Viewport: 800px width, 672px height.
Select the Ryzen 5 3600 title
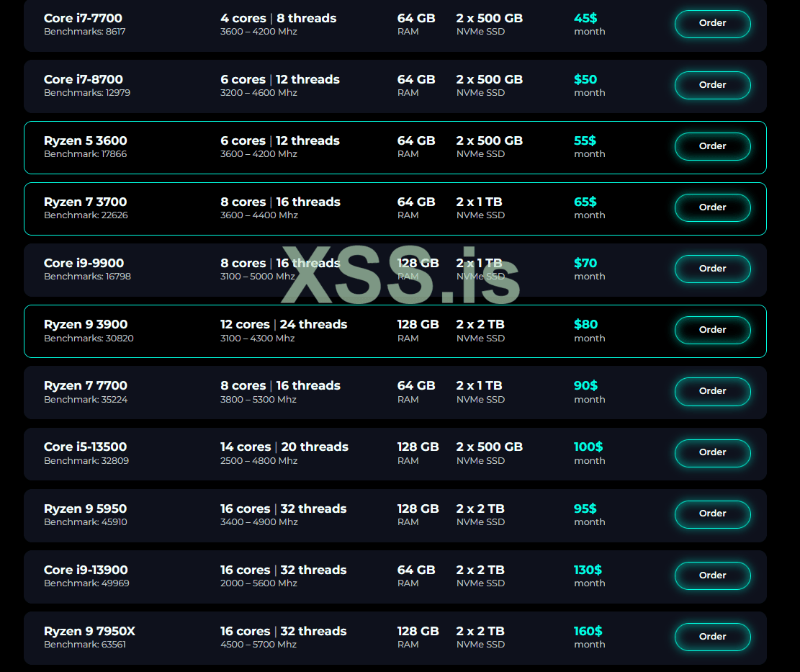pyautogui.click(x=85, y=141)
